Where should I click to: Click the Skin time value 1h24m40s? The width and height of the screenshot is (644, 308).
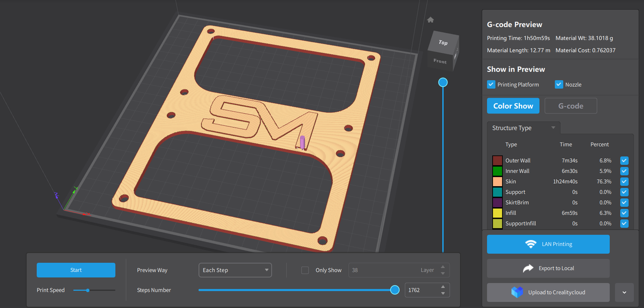point(566,182)
